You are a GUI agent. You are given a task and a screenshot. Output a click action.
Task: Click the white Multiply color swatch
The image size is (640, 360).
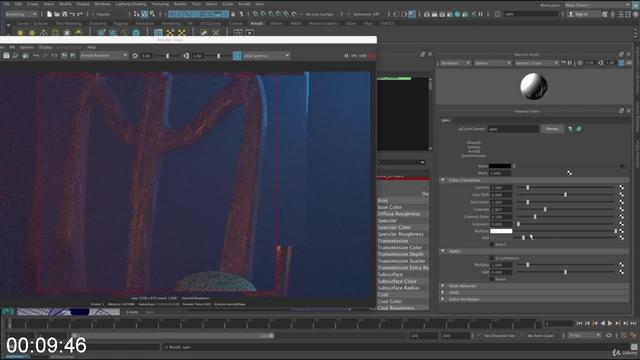501,231
